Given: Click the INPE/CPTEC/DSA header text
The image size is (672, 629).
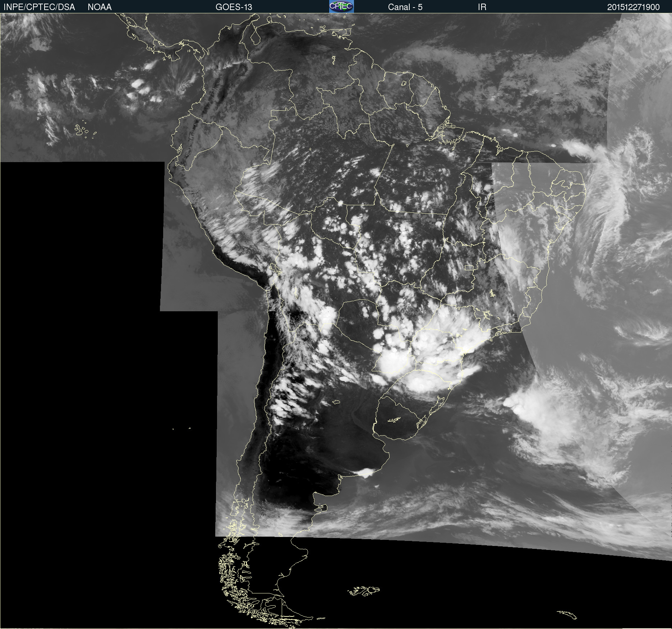Looking at the screenshot, I should 39,7.
